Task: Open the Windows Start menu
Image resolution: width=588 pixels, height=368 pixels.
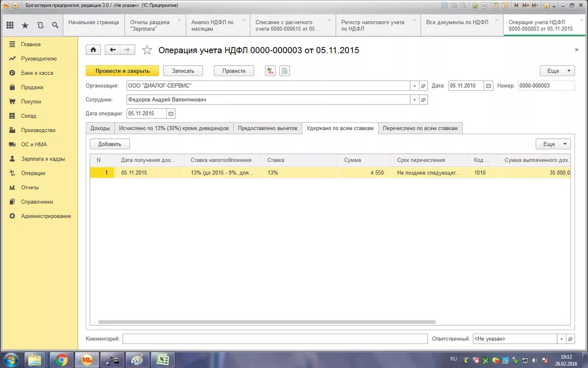Action: (11, 360)
